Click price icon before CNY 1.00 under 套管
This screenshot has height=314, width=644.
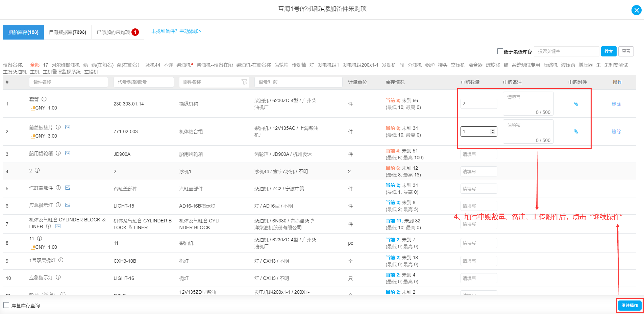pos(33,108)
